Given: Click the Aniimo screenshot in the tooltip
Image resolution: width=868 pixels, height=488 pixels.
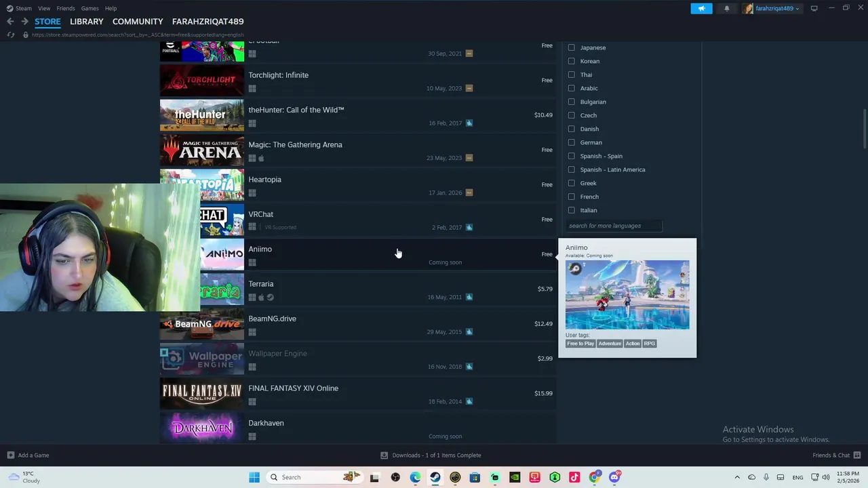Looking at the screenshot, I should point(627,295).
